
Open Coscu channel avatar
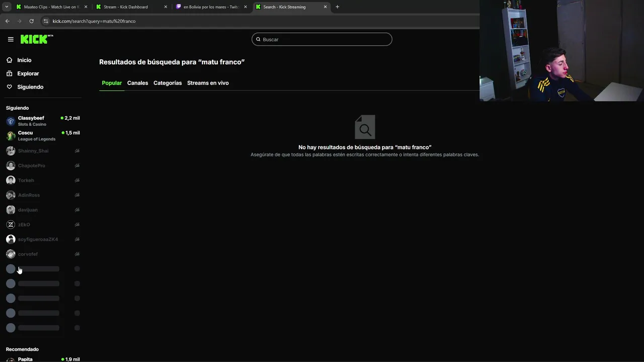pos(11,136)
